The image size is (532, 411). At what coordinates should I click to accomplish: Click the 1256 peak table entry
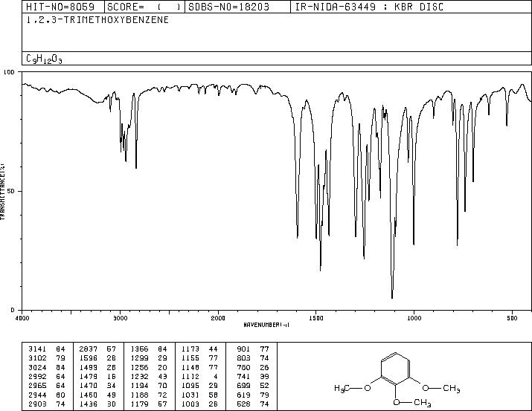[149, 367]
